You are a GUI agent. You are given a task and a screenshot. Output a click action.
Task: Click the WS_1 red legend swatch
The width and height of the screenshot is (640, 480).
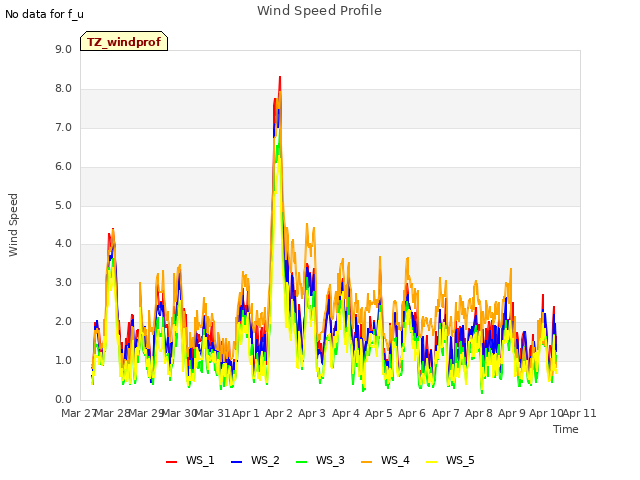pos(171,461)
